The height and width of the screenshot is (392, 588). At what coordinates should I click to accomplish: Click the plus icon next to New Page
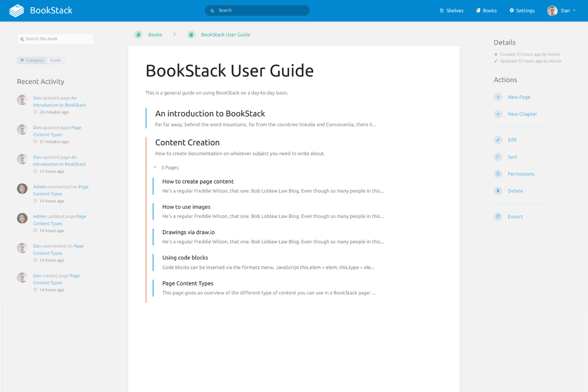(498, 97)
